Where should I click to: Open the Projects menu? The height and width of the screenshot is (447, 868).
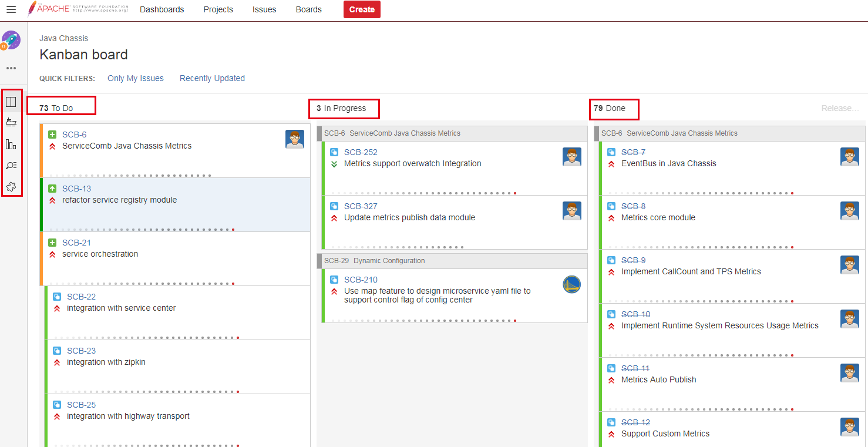(x=218, y=9)
